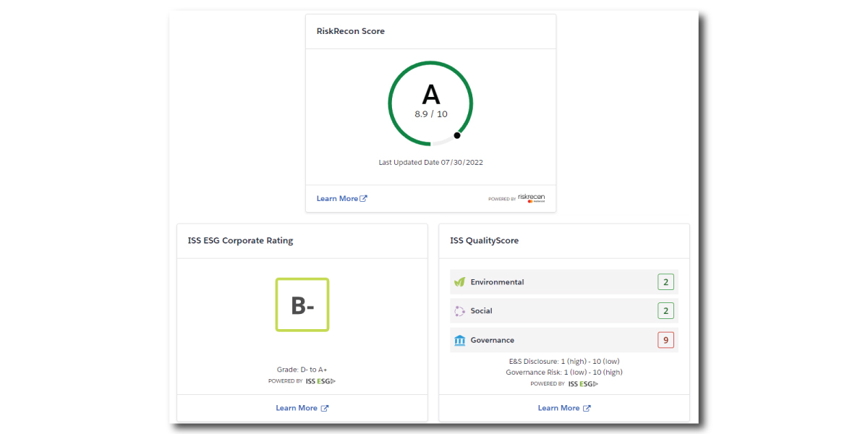Click the Governance building icon
Screen dimensions: 868x434
(459, 340)
